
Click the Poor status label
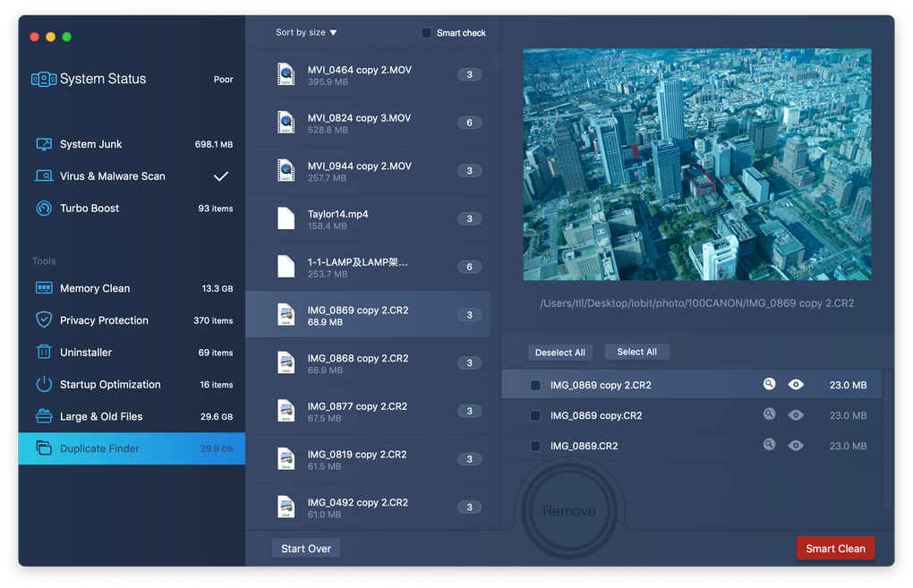[223, 79]
